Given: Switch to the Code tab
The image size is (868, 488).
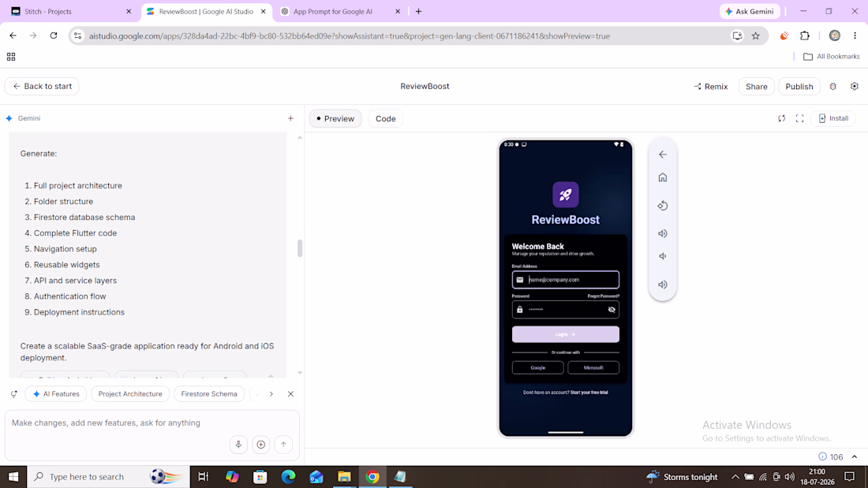Looking at the screenshot, I should [385, 118].
